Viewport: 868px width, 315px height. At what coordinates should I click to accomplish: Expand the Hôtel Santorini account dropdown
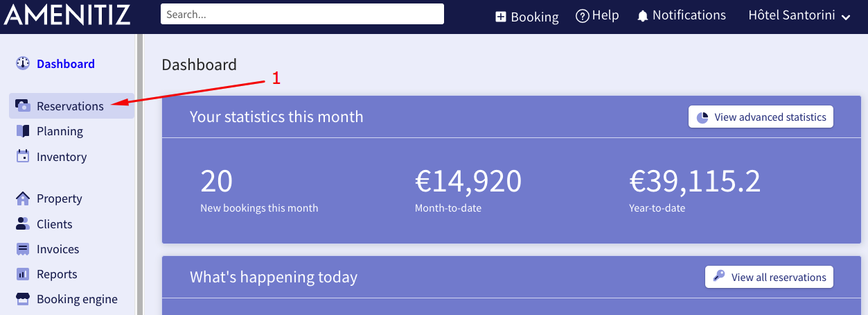click(x=799, y=15)
